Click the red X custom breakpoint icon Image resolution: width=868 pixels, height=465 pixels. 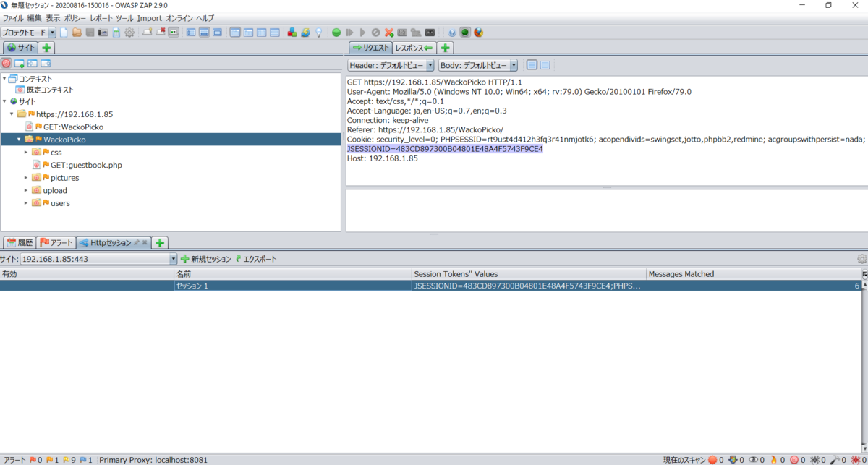(x=388, y=33)
